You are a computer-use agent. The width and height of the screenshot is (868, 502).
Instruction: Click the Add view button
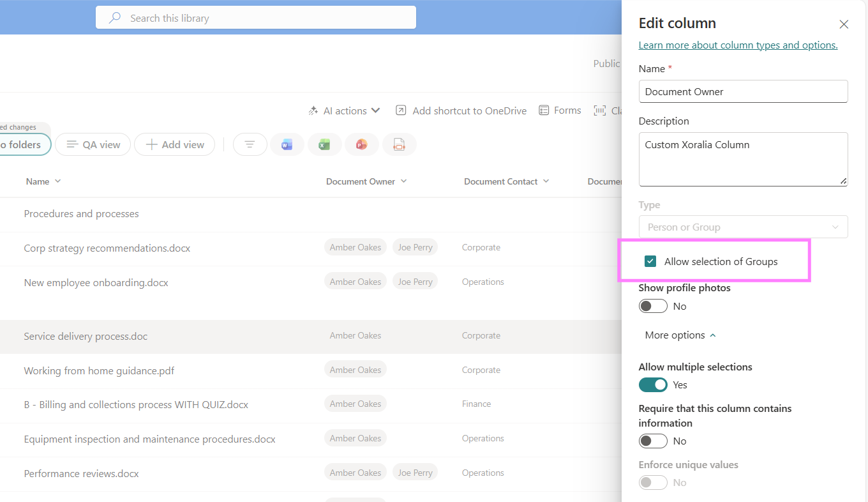(x=175, y=145)
